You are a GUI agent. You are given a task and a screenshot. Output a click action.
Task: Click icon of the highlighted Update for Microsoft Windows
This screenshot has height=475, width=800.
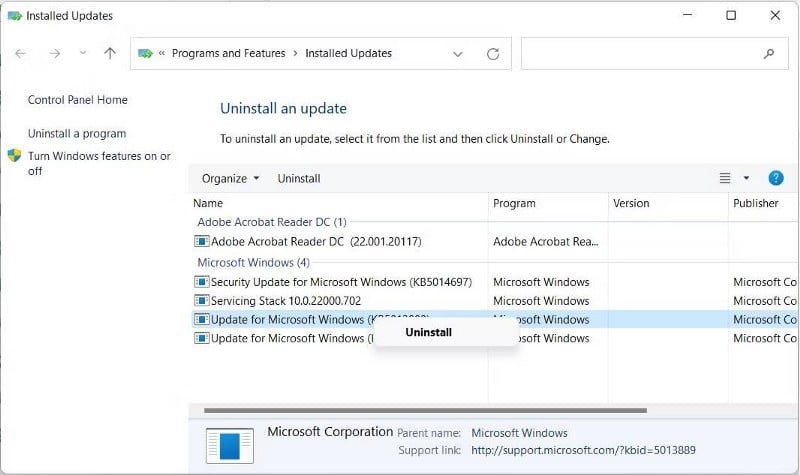click(x=202, y=319)
